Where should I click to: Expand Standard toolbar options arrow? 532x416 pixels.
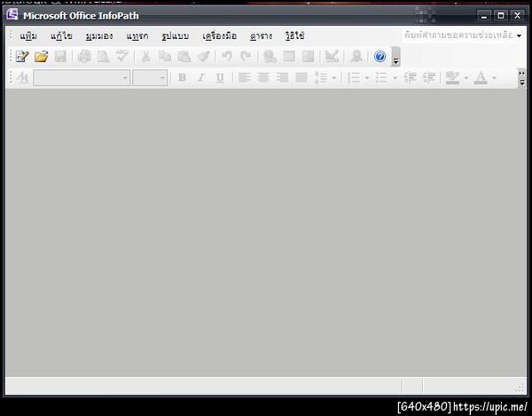(x=395, y=57)
